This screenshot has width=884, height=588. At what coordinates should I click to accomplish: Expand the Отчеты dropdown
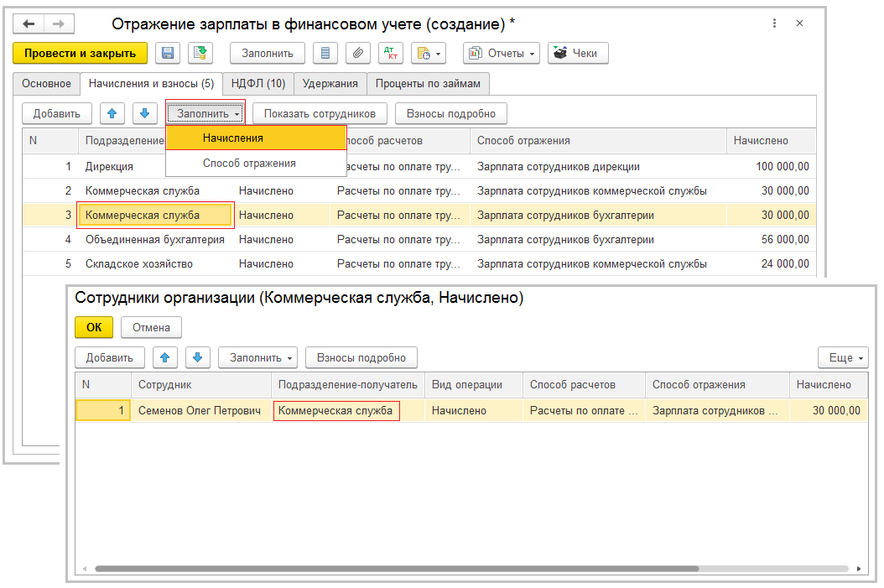502,53
